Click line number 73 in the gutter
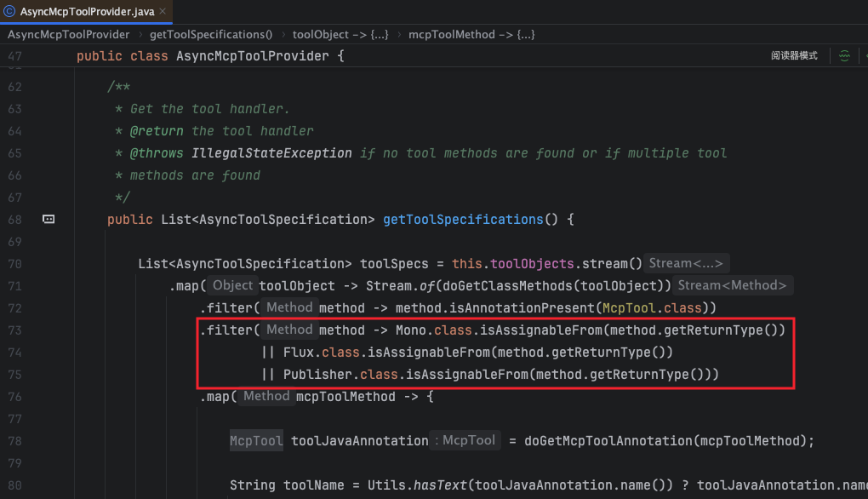Screen dimensions: 868x499 point(14,330)
